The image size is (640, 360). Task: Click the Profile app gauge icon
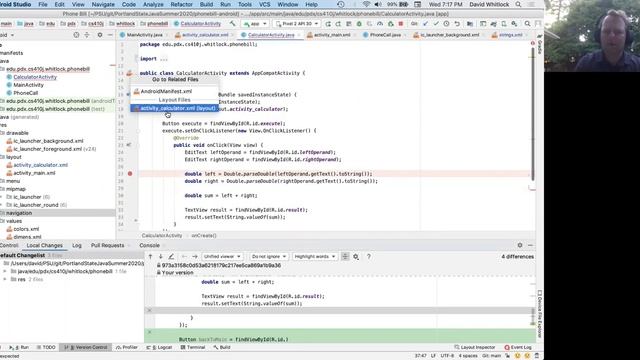click(379, 24)
